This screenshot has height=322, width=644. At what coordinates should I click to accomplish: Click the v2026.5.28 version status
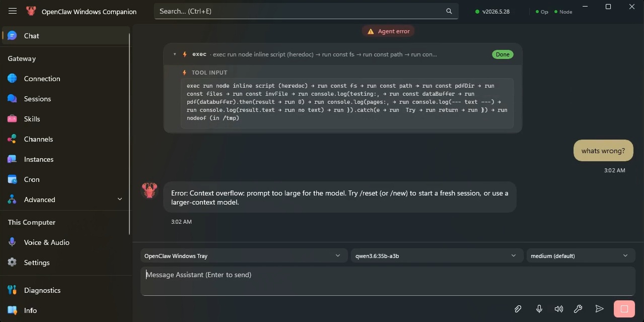pyautogui.click(x=492, y=12)
